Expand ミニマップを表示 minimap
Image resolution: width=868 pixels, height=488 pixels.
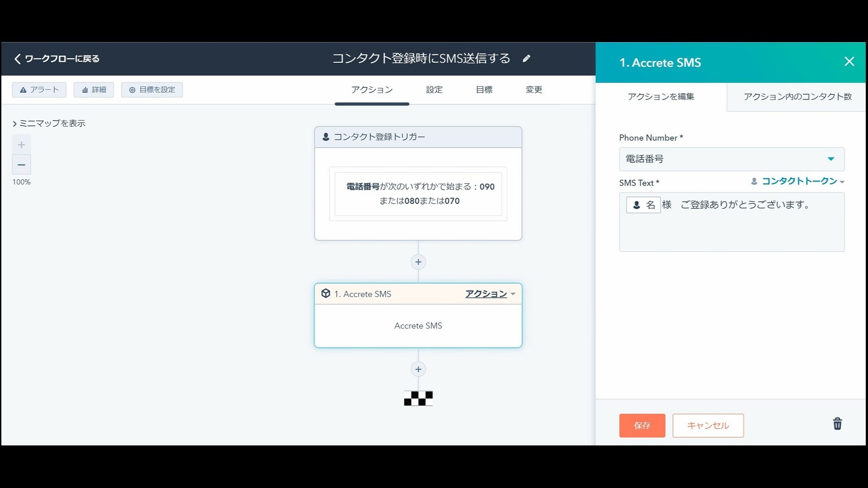tap(48, 123)
